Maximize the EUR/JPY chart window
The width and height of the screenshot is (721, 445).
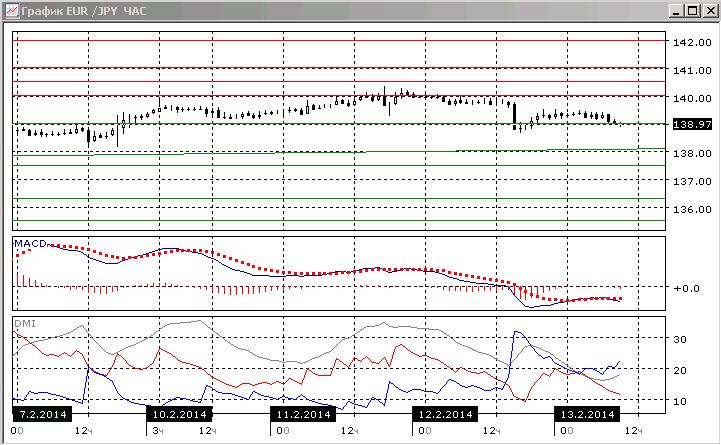pyautogui.click(x=693, y=11)
